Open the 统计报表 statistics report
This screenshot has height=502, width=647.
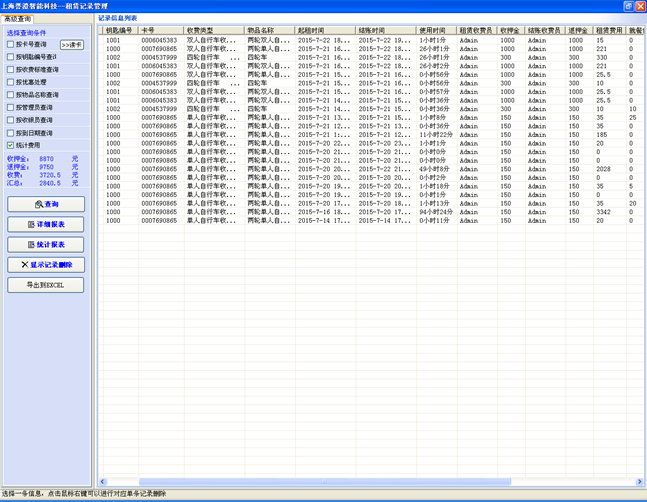[x=46, y=245]
